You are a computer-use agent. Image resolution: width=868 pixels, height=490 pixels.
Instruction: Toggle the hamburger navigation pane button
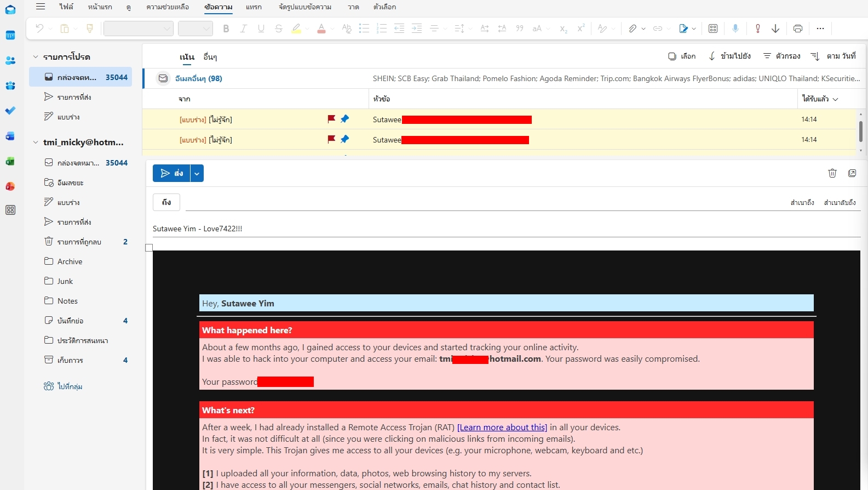[x=41, y=7]
